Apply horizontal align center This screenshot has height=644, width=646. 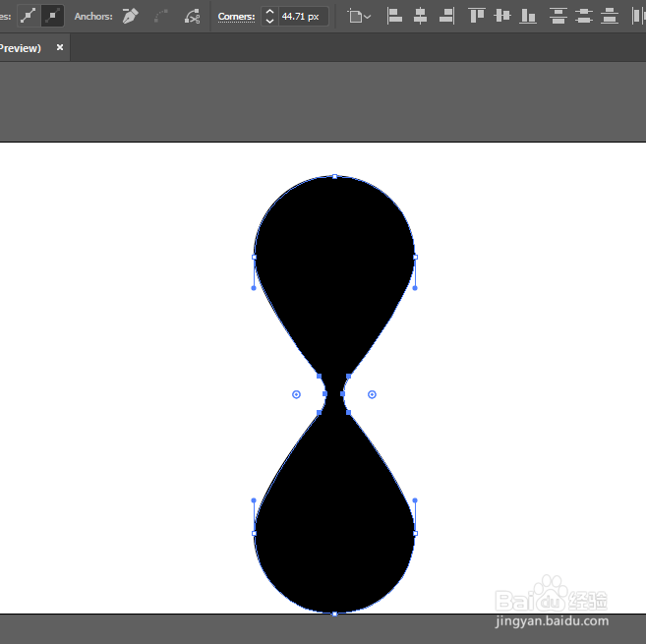(x=420, y=16)
